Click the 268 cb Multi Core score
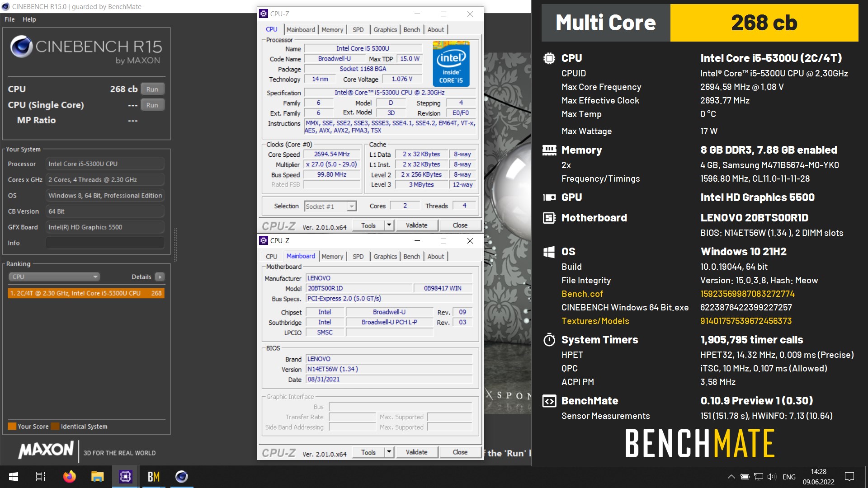 point(764,23)
